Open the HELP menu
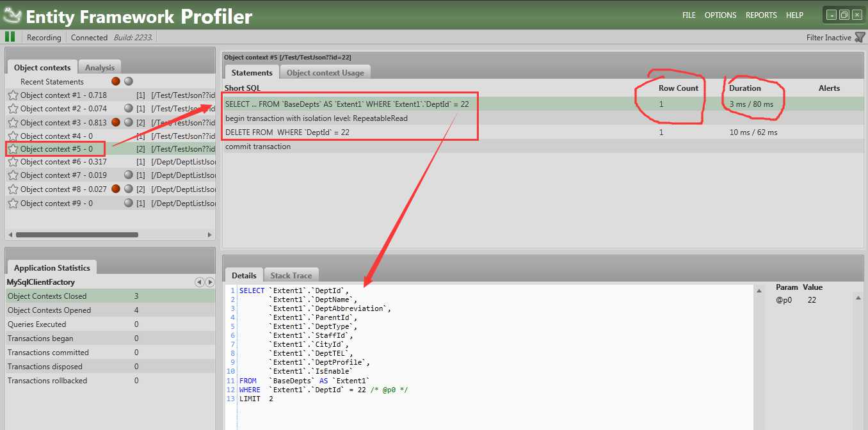 pyautogui.click(x=794, y=15)
